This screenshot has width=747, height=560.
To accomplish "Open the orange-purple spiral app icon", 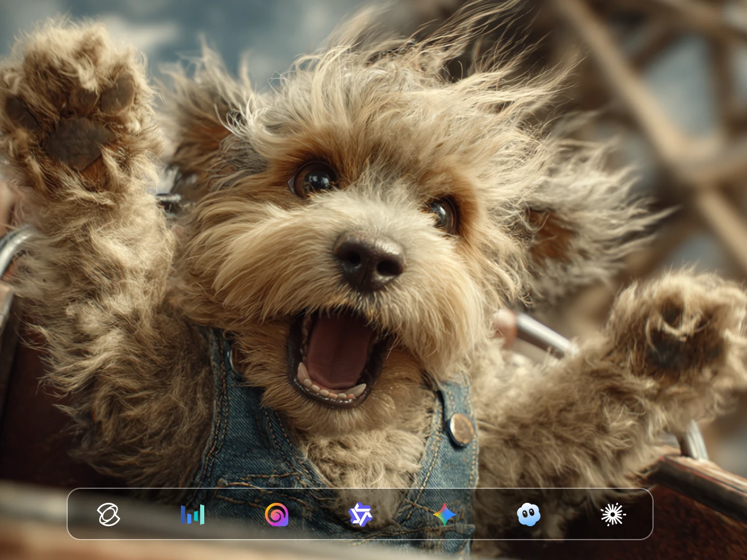I will 276,514.
